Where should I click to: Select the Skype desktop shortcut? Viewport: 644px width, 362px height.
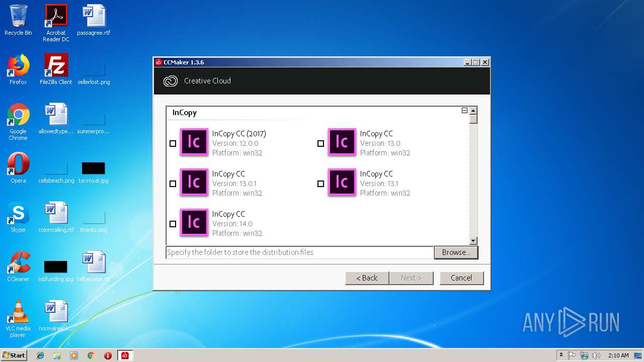tap(18, 217)
